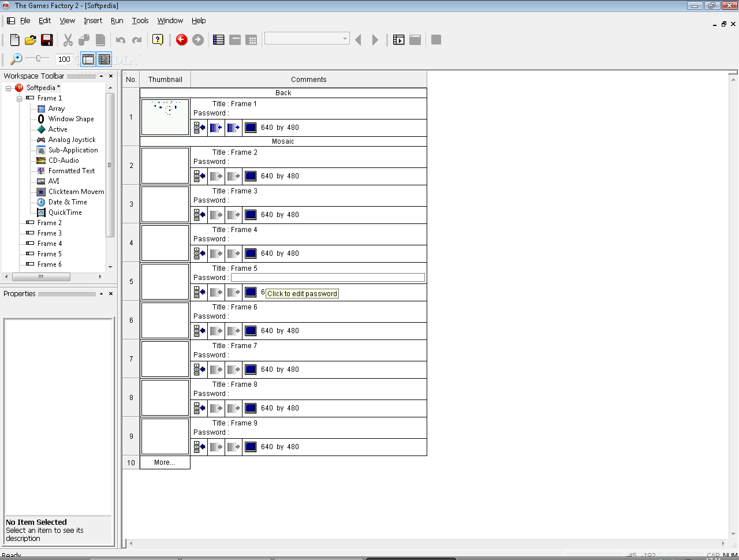Screen dimensions: 739x560
Task: Click the Run Frame toolbar icon
Action: [415, 40]
